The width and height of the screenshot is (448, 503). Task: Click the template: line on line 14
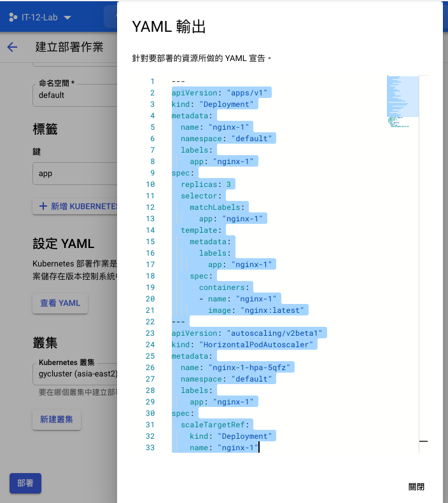click(201, 230)
